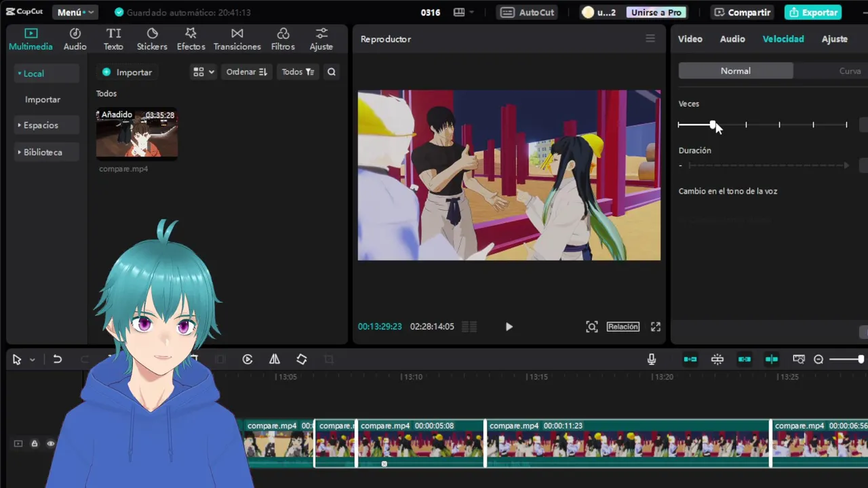Click the microphone record voiceover icon
The height and width of the screenshot is (488, 868).
pyautogui.click(x=652, y=359)
